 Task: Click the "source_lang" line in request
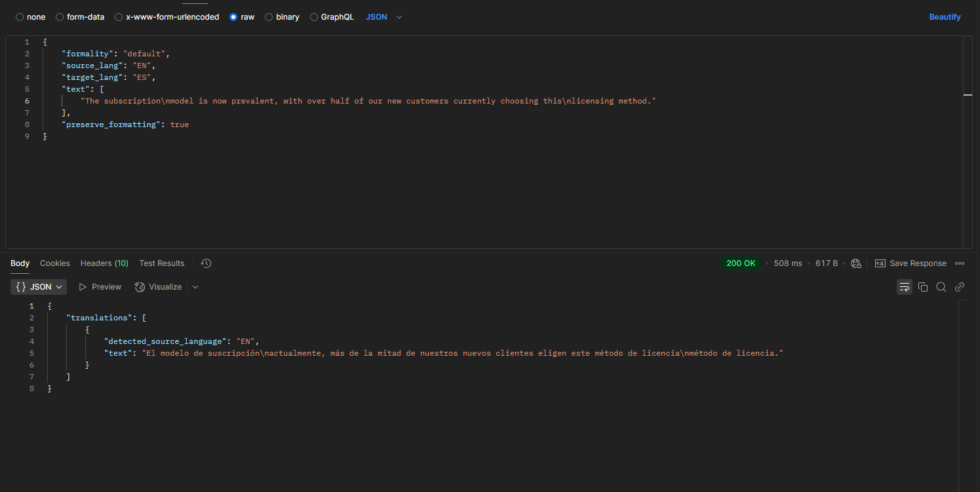pos(109,66)
